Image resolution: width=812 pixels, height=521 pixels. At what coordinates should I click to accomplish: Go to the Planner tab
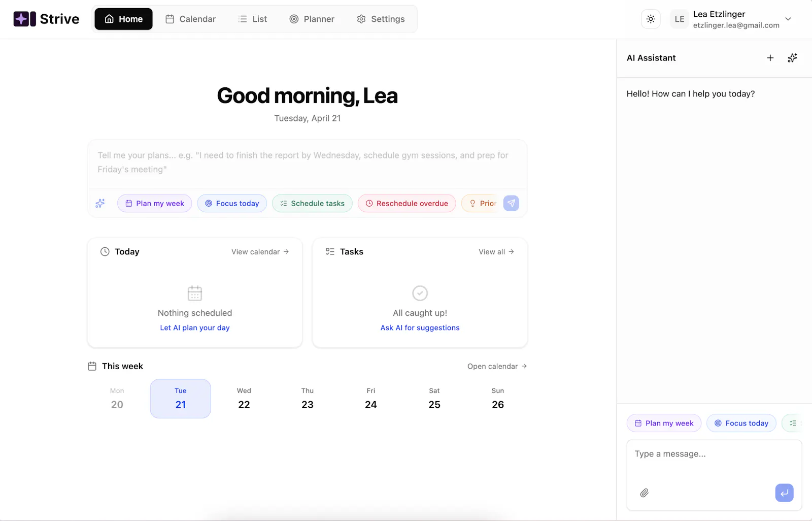pos(312,19)
